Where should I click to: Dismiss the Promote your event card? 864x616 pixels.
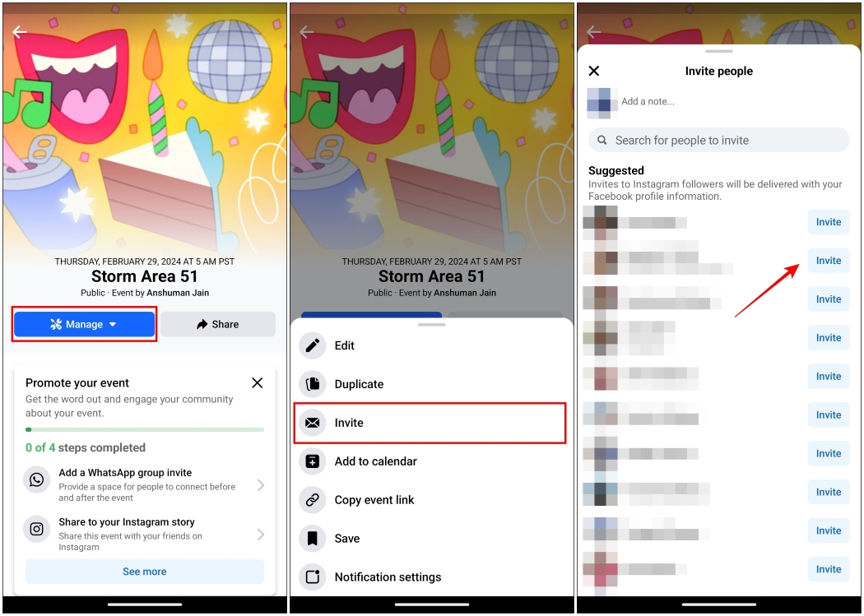[x=257, y=382]
